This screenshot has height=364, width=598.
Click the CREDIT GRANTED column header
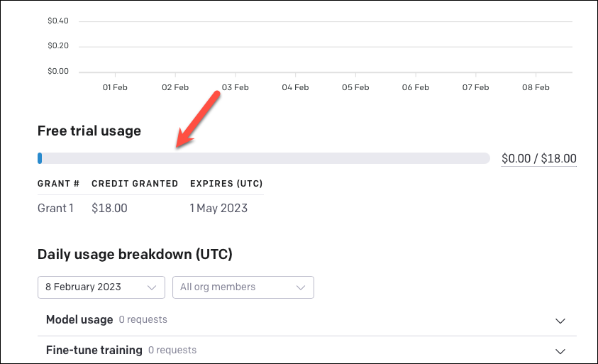pos(135,184)
